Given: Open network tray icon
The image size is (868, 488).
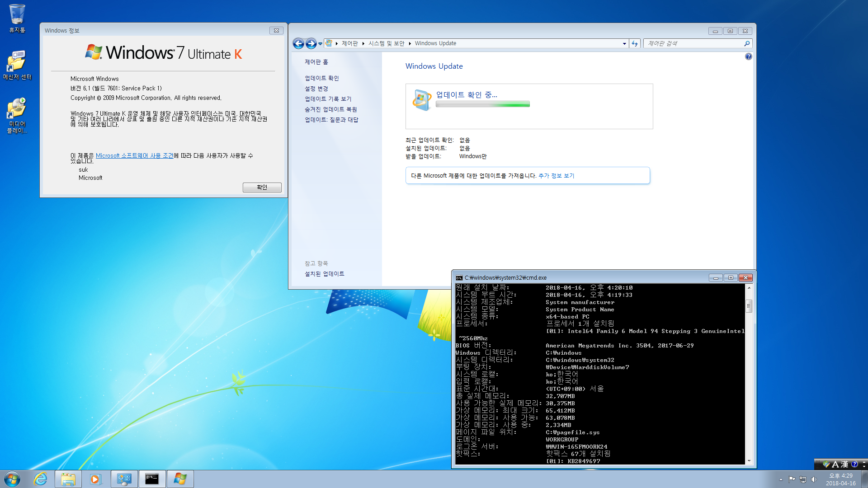Looking at the screenshot, I should click(x=803, y=479).
